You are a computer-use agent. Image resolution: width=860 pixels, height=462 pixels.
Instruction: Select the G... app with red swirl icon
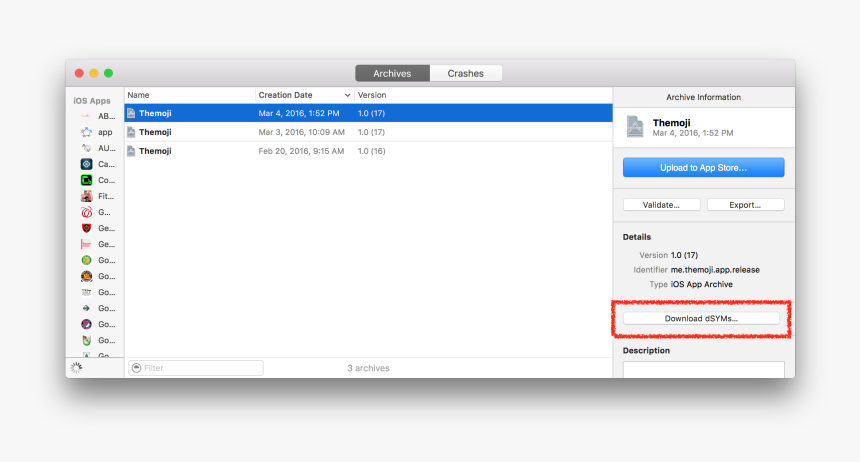point(96,212)
